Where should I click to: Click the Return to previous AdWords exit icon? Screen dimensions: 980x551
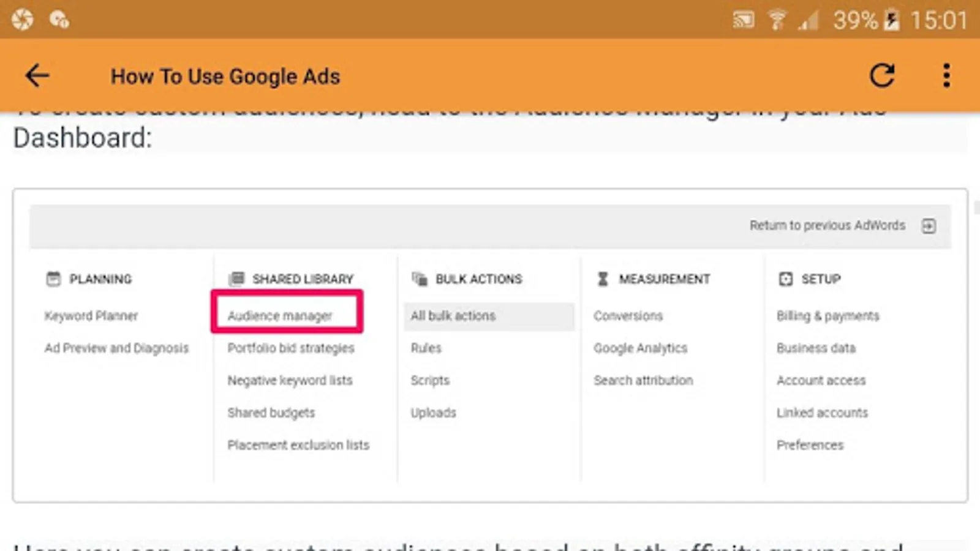point(929,226)
